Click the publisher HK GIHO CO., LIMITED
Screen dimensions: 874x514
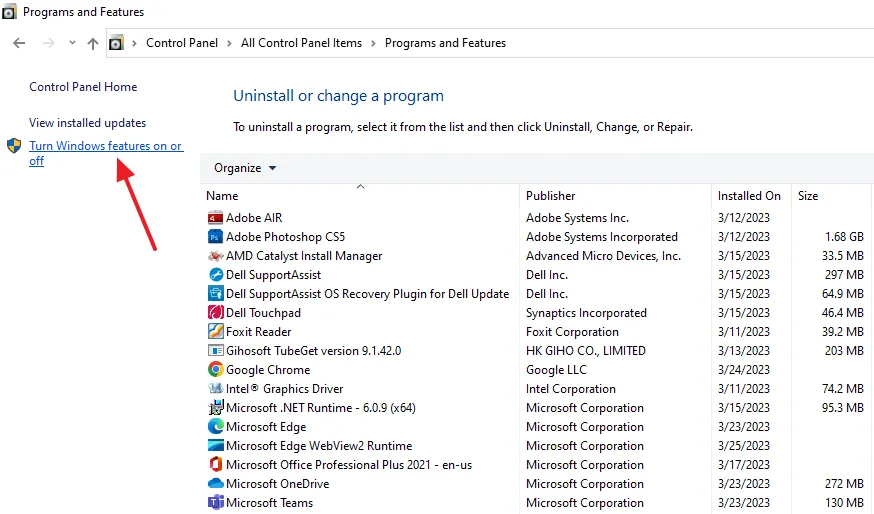coord(586,351)
